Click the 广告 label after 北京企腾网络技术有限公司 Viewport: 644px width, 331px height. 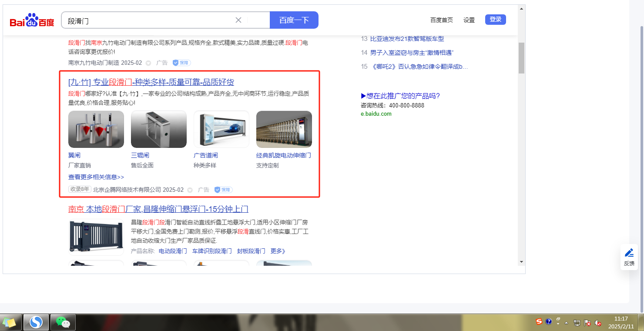[204, 190]
